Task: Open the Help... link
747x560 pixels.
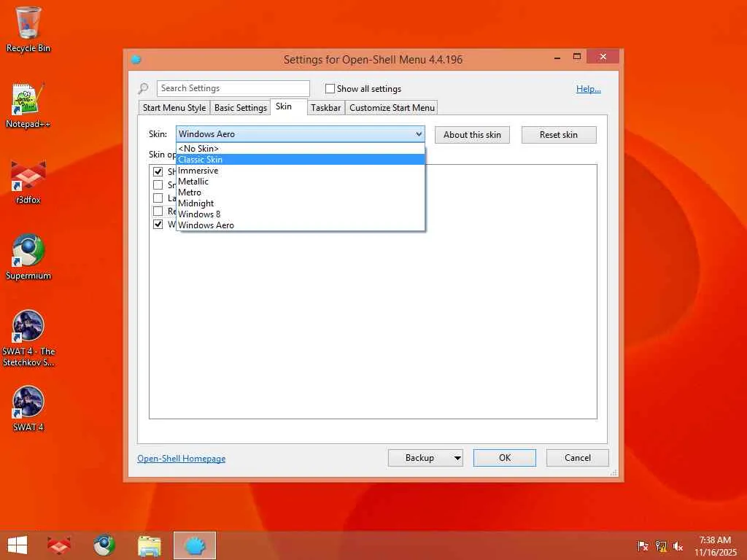Action: point(589,89)
